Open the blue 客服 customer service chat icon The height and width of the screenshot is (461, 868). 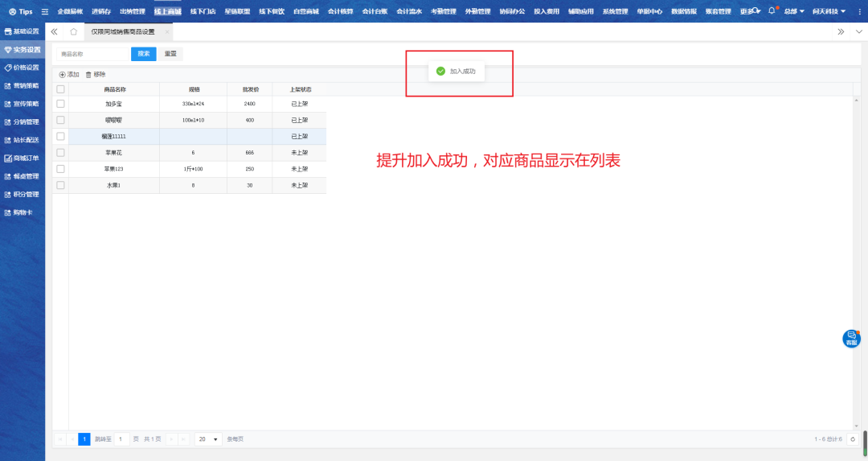pyautogui.click(x=851, y=339)
